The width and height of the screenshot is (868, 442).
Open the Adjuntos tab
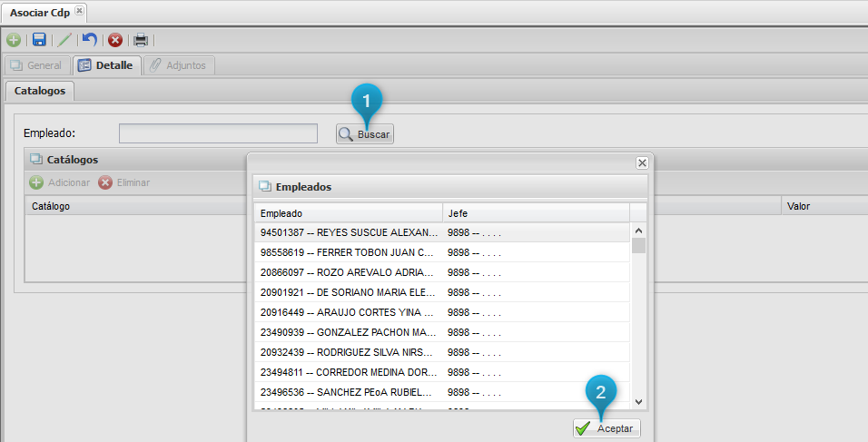[x=179, y=65]
